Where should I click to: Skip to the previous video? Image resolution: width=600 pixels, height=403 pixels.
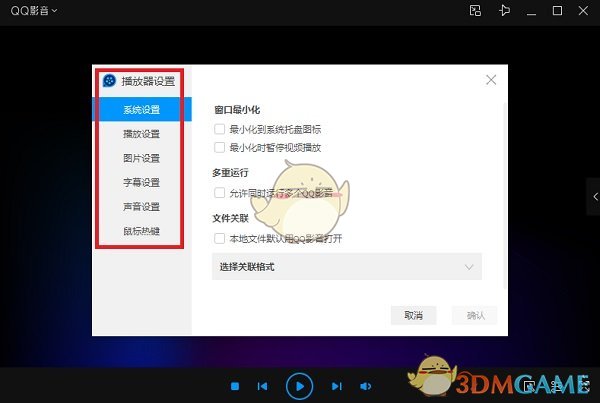[x=262, y=386]
